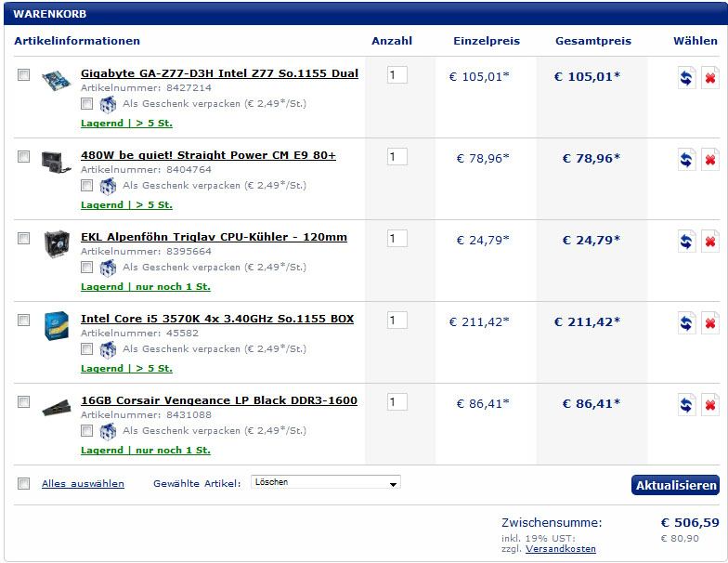Click Lagernd > 5 St. under Intel Core i5
Image resolution: width=728 pixels, height=563 pixels.
[126, 368]
